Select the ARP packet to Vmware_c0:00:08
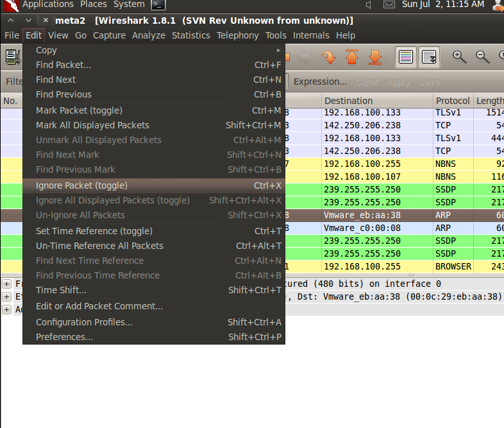 point(394,228)
